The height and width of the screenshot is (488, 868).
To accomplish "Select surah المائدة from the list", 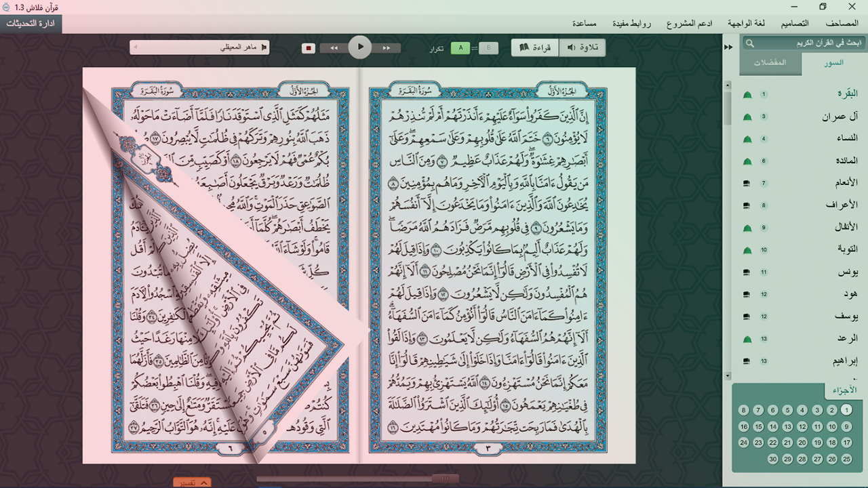I will coord(847,161).
